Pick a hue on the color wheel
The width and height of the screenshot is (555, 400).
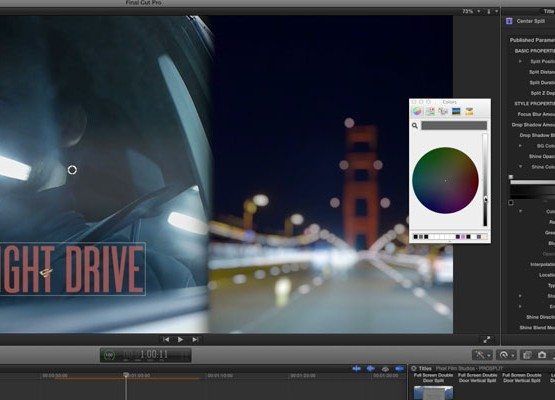pyautogui.click(x=445, y=180)
